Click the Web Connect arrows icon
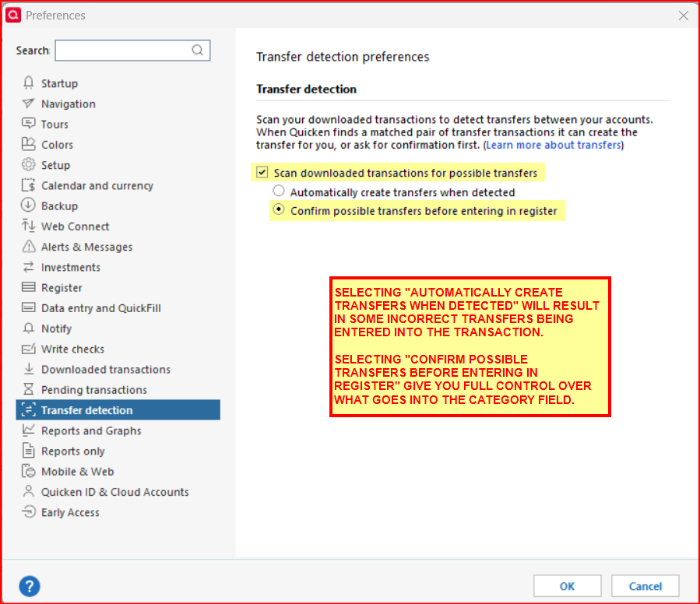This screenshot has width=700, height=604. coord(29,226)
